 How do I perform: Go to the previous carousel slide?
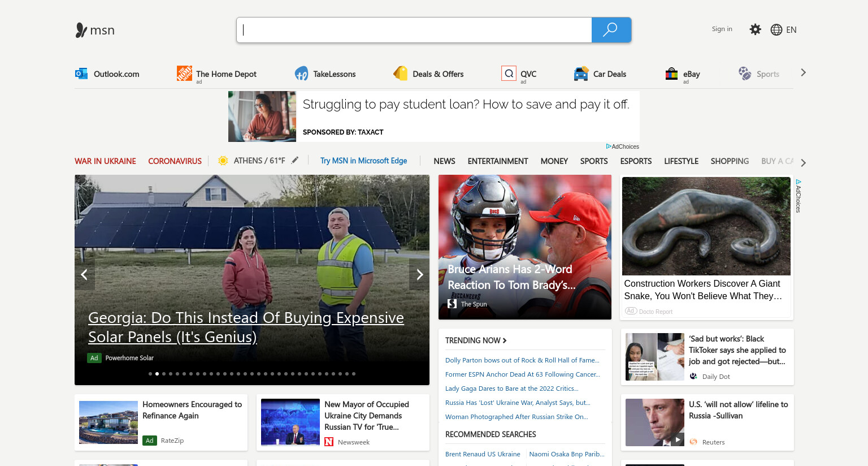[x=85, y=274]
